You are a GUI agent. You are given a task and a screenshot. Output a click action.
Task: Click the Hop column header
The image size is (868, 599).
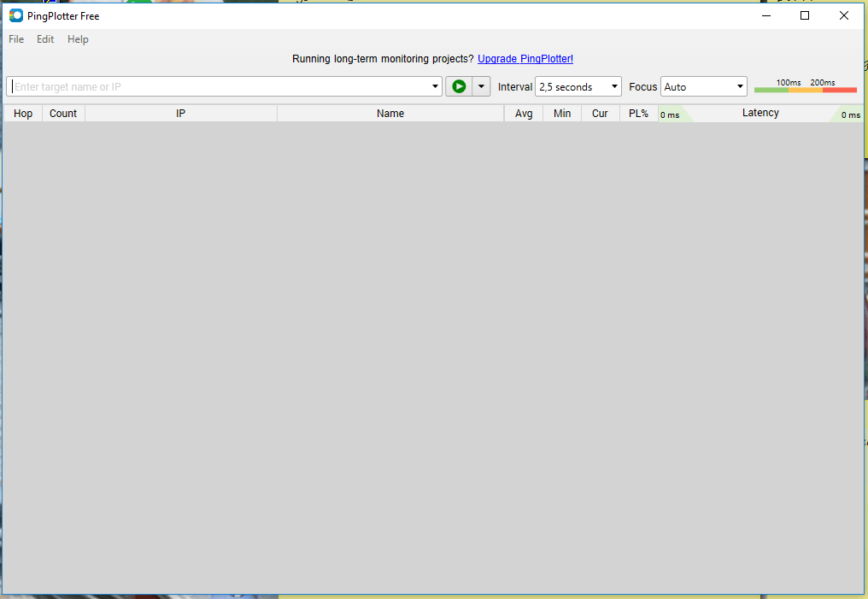pyautogui.click(x=23, y=113)
